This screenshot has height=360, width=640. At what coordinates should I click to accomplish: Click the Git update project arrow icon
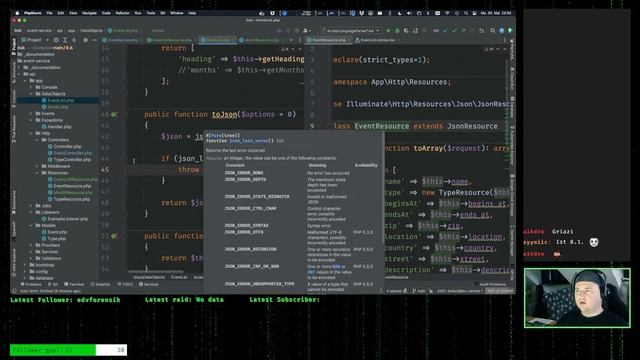445,31
